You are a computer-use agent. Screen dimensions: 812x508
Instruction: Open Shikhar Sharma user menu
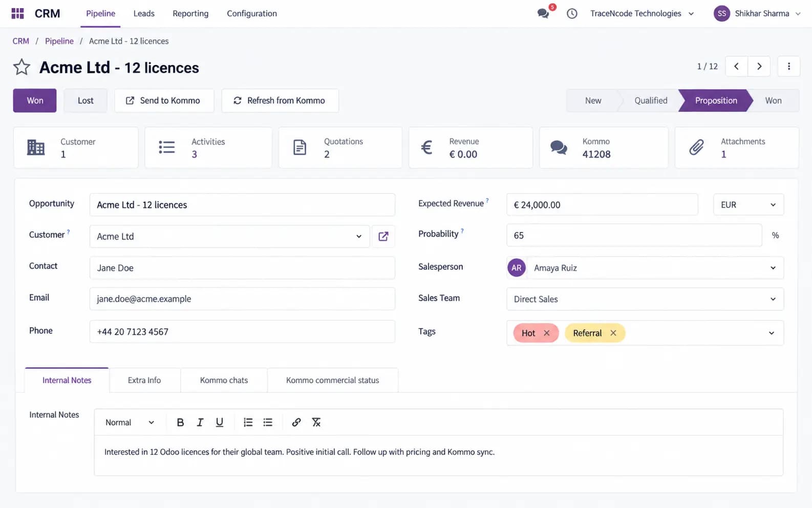pyautogui.click(x=757, y=13)
